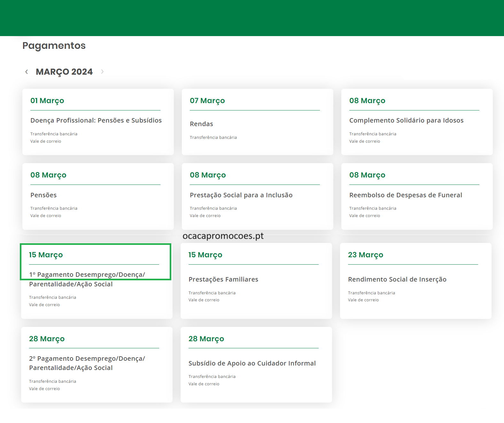Select the Pensões payment card
Image resolution: width=504 pixels, height=423 pixels.
click(x=43, y=195)
